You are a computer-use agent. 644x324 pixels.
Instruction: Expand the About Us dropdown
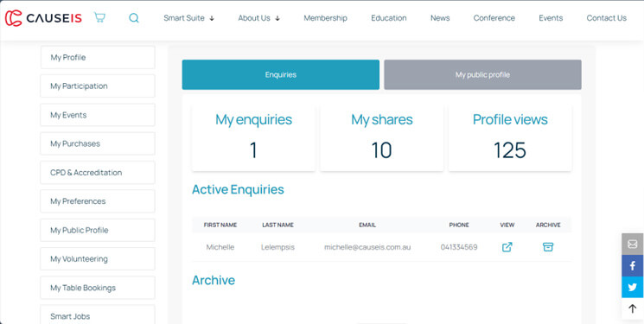coord(258,18)
